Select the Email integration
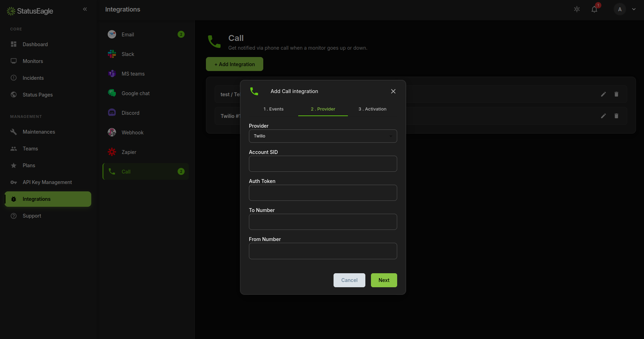This screenshot has width=644, height=339. coord(146,34)
